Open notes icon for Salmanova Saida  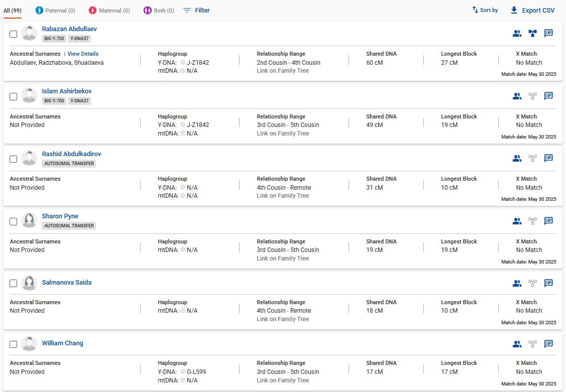tap(548, 283)
